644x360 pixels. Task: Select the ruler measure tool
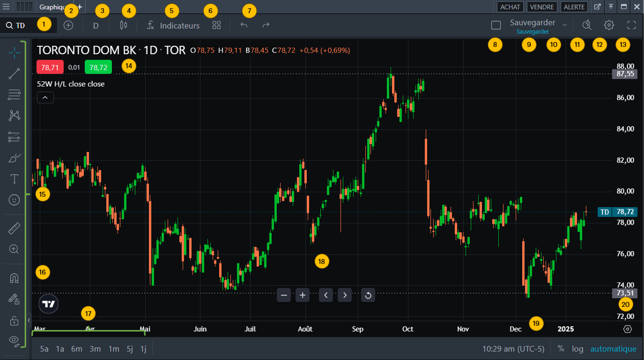pos(15,229)
